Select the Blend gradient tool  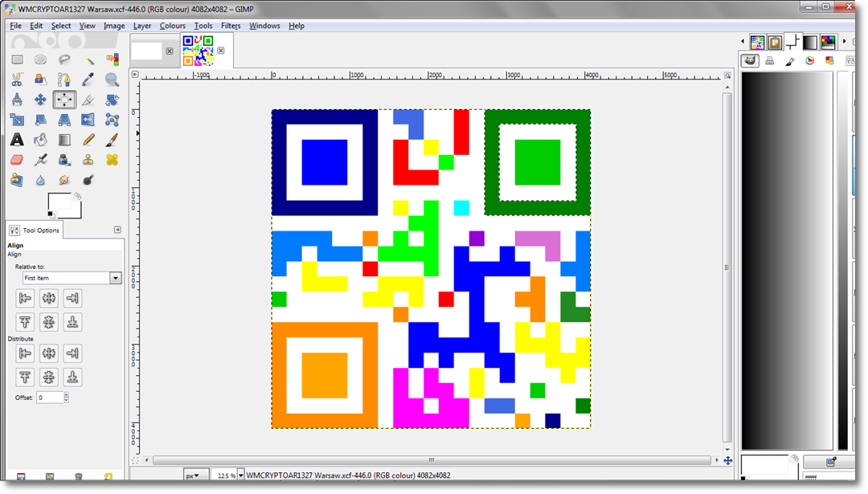[x=64, y=140]
